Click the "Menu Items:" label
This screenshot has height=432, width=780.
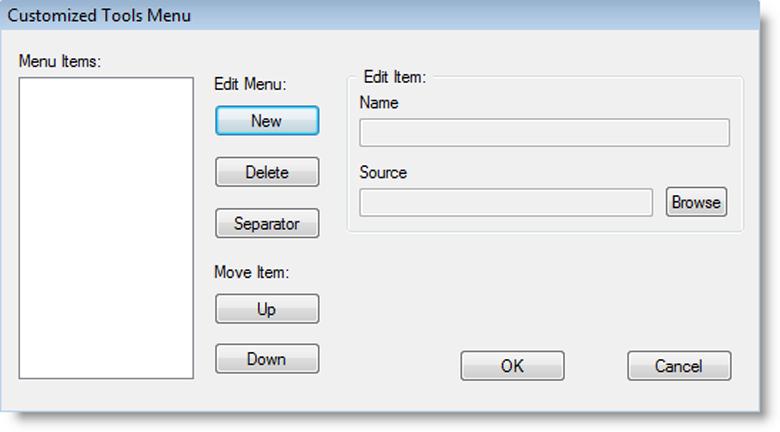pyautogui.click(x=60, y=61)
